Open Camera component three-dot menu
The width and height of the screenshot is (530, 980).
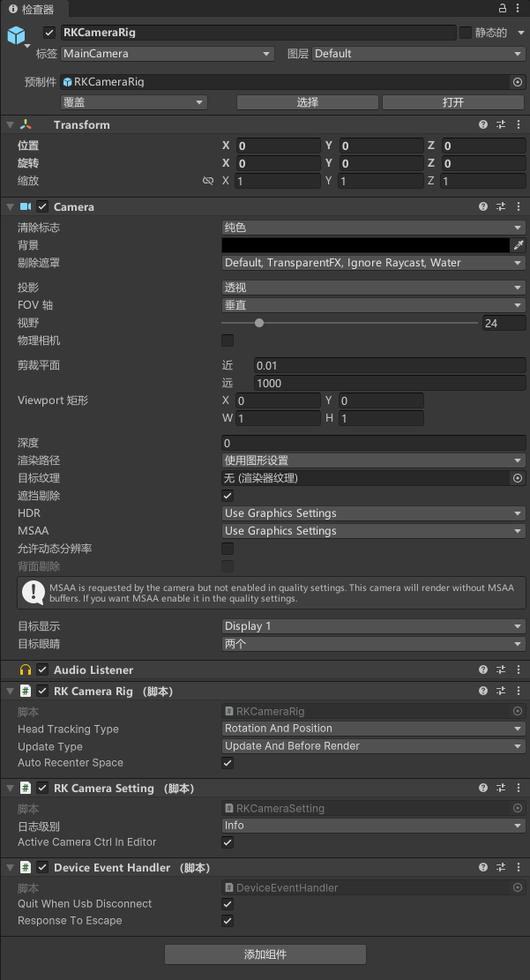point(519,206)
